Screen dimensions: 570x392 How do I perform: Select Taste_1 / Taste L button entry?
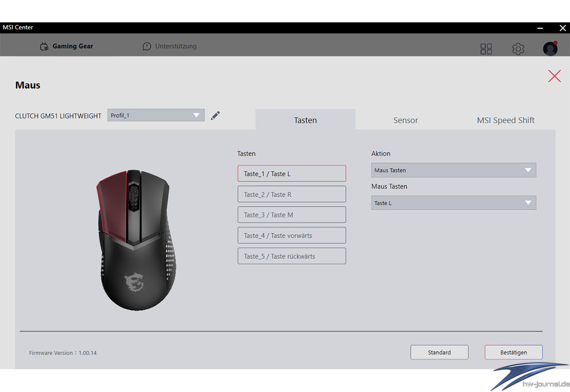292,173
